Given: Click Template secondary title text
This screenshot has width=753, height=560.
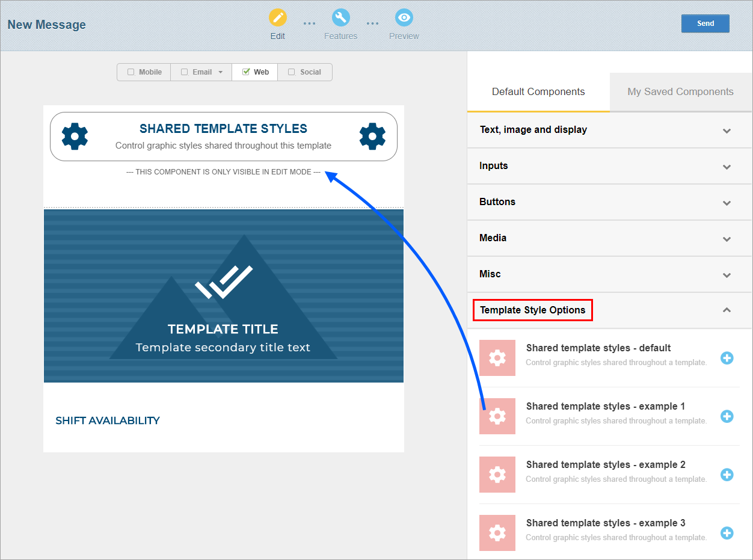Looking at the screenshot, I should (x=223, y=348).
